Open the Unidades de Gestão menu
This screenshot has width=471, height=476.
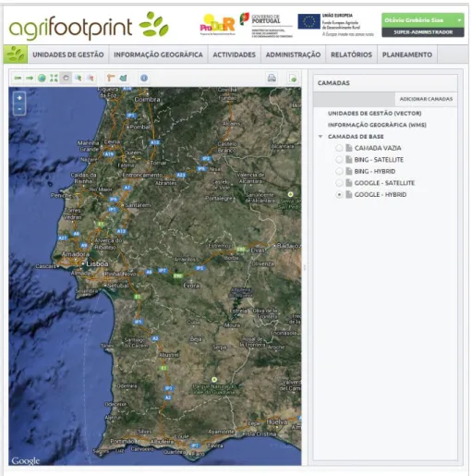(68, 55)
